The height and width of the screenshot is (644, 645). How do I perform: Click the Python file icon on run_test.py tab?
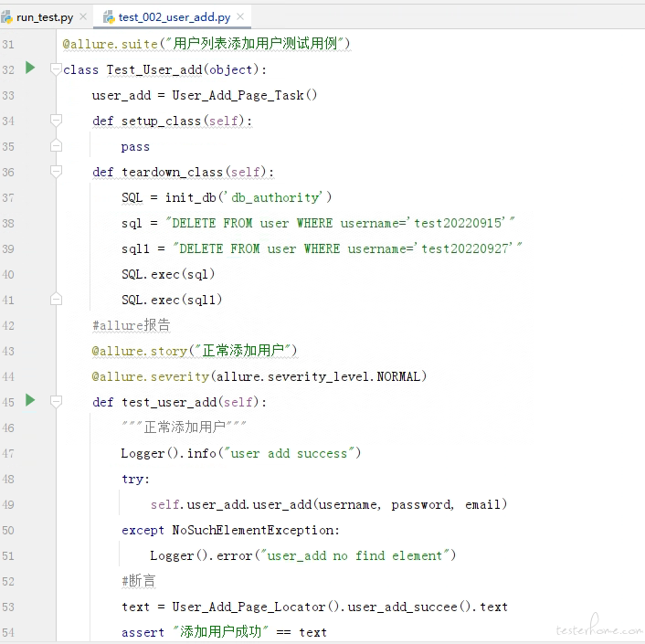tap(6, 17)
